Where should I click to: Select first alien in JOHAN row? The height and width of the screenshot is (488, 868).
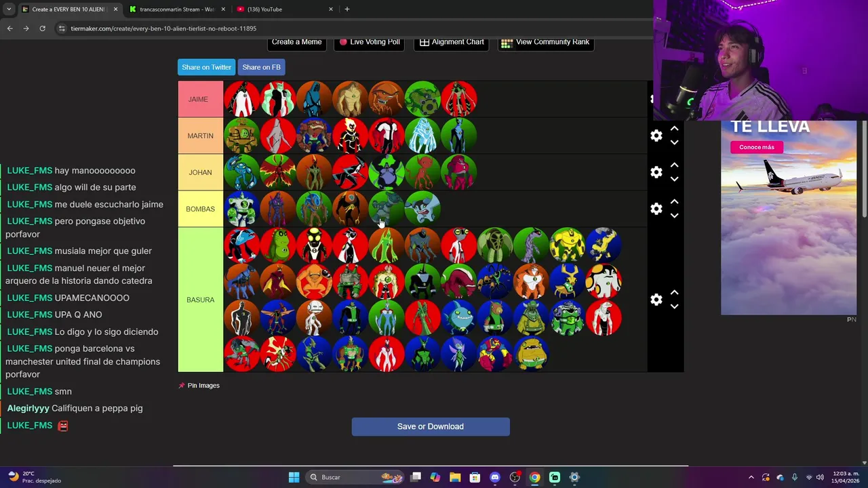pyautogui.click(x=242, y=172)
